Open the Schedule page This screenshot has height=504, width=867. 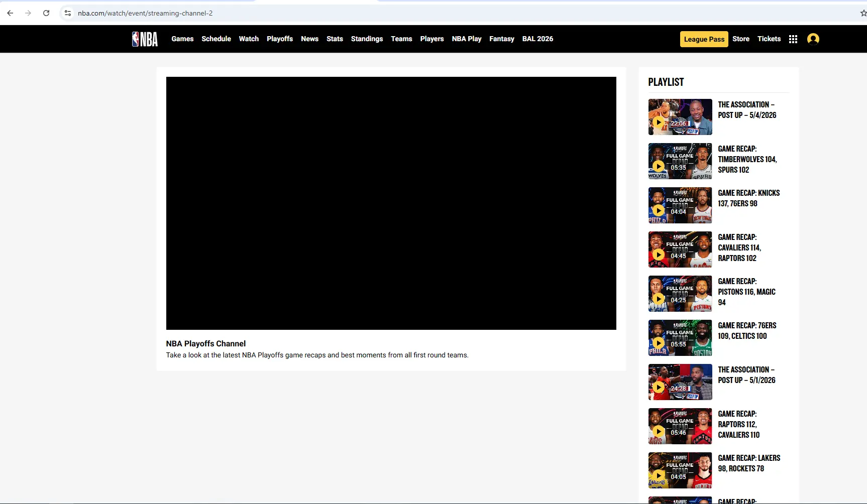click(x=216, y=39)
